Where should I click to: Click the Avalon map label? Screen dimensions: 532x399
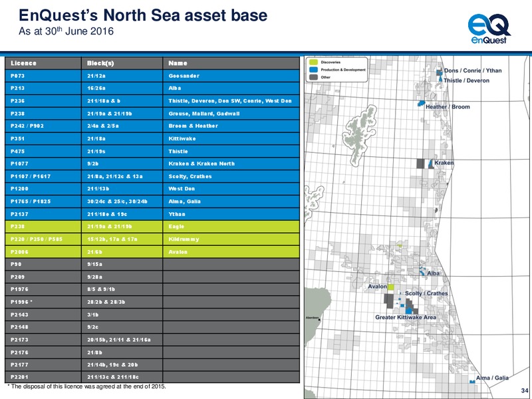click(x=377, y=287)
